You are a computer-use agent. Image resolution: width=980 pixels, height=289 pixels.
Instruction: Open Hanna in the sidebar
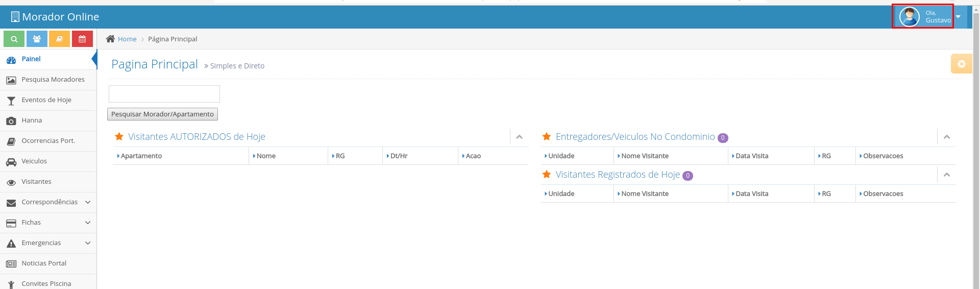pos(48,121)
